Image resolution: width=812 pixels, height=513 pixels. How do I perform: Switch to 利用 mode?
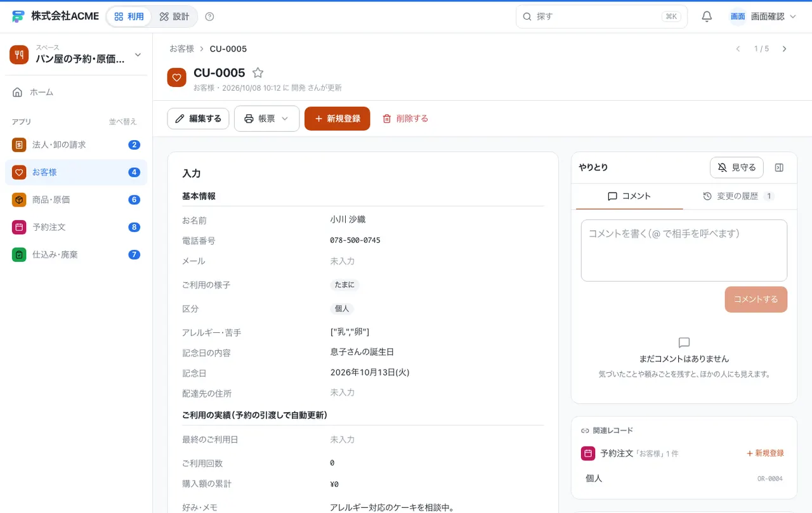click(x=129, y=16)
